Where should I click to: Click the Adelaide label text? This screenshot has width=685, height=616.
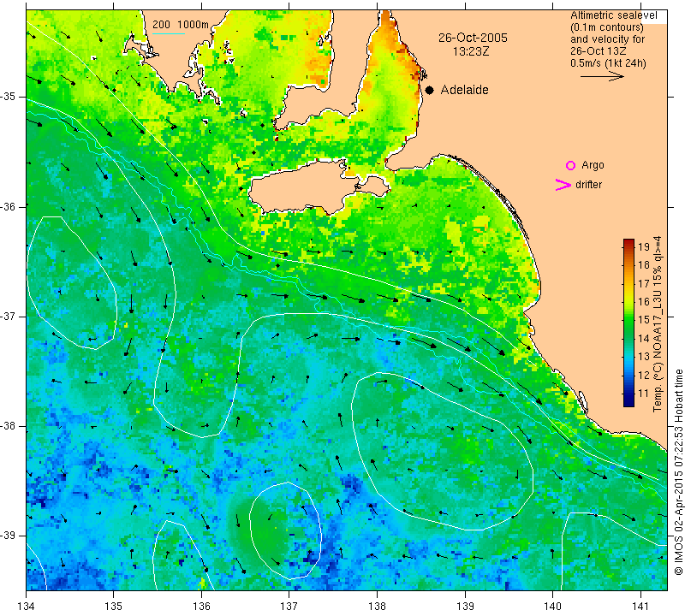(464, 90)
